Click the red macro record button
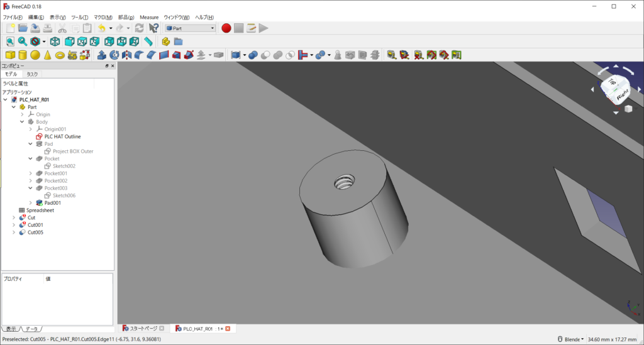Viewport: 644px width, 345px height. click(x=226, y=28)
